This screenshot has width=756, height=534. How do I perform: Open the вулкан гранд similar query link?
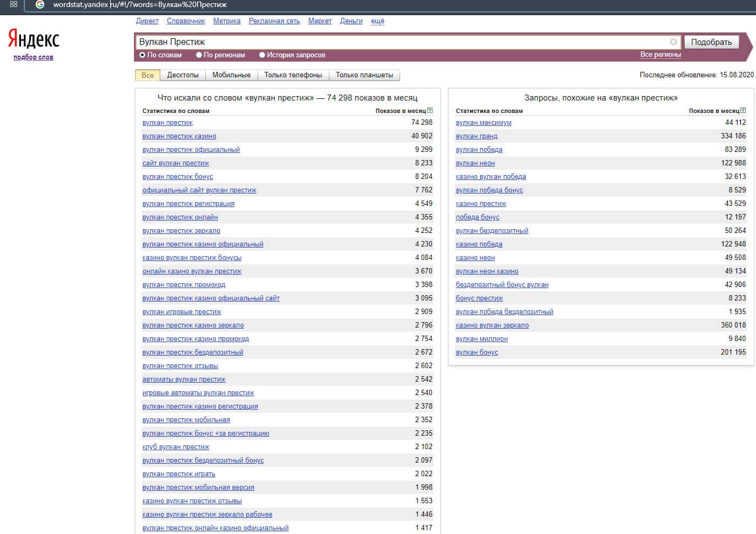tap(476, 136)
